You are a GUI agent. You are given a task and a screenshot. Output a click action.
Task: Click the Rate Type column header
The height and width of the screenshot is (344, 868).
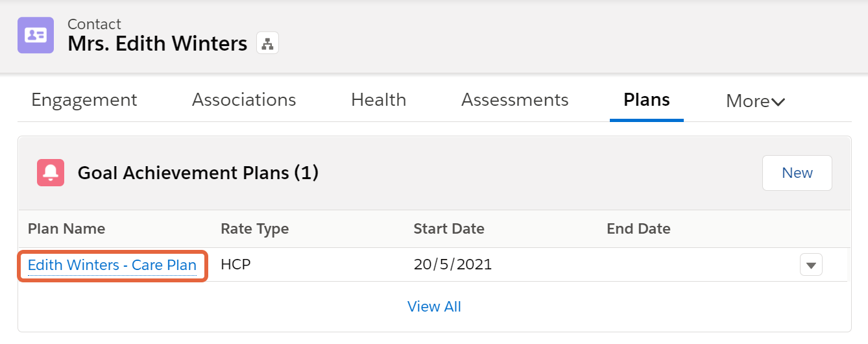[x=255, y=228]
